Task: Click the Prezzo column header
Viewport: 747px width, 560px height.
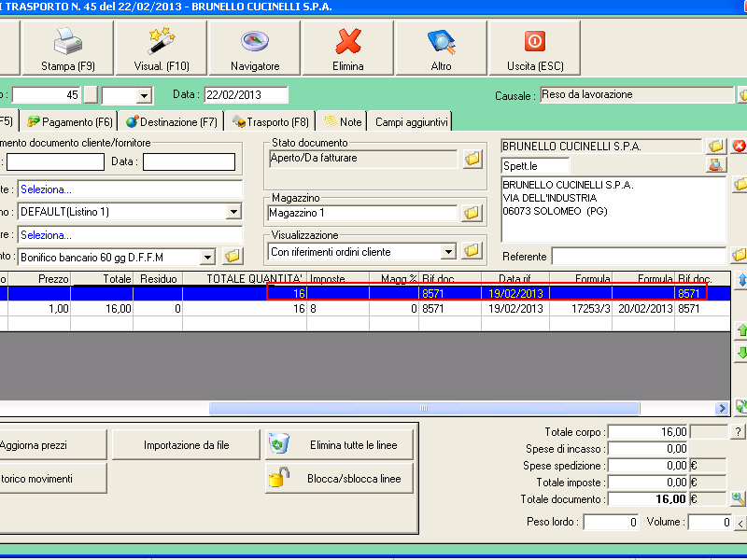Action: coord(39,278)
